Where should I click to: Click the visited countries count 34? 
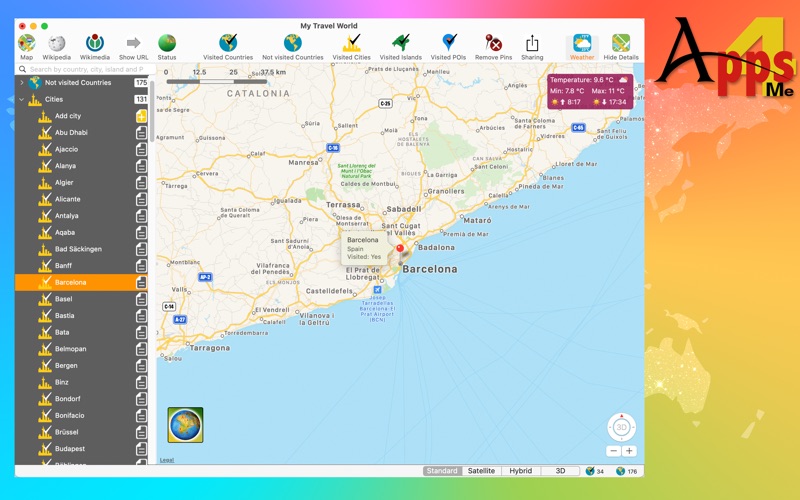595,471
